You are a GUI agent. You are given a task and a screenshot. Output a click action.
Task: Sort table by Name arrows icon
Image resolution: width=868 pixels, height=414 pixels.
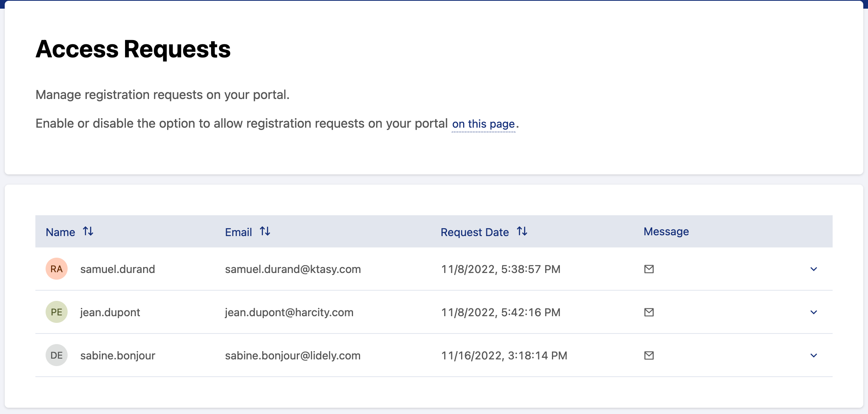88,231
